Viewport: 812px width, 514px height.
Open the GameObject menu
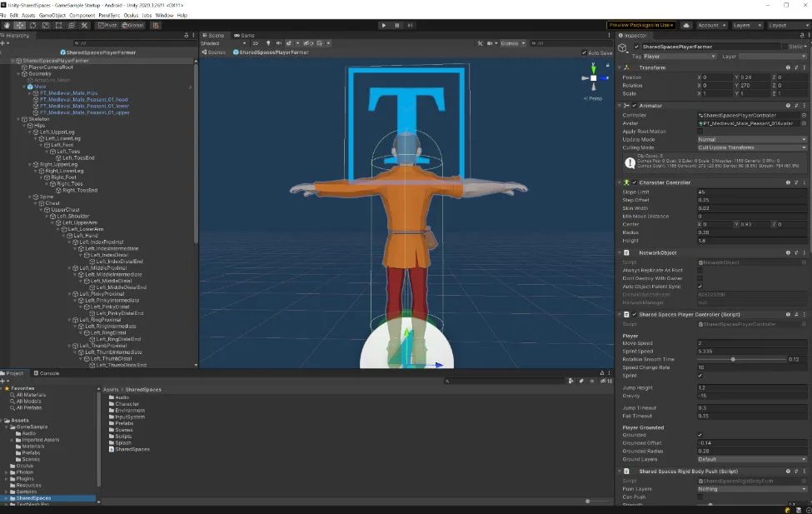pyautogui.click(x=52, y=16)
